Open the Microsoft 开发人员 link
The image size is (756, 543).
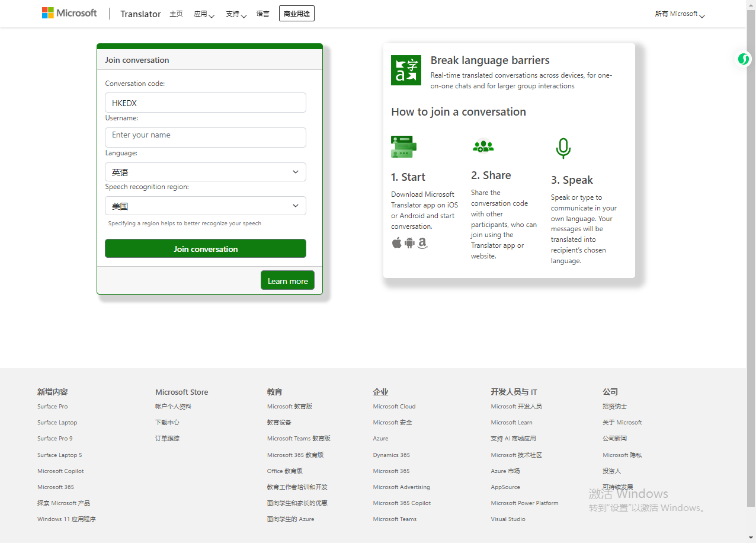(x=516, y=407)
